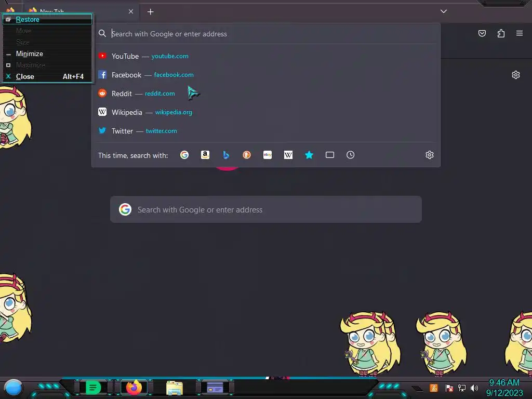This screenshot has width=532, height=399.
Task: Select the Wikipedia suggestion row
Action: (x=267, y=112)
